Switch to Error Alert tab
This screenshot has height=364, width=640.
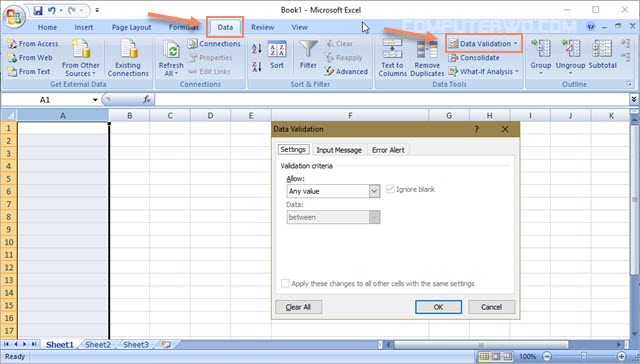(x=388, y=150)
